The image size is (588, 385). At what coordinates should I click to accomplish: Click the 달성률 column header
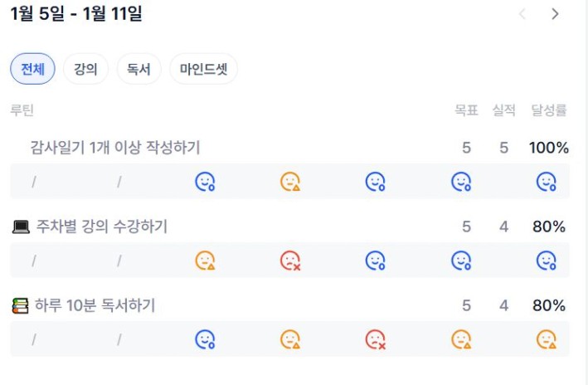(x=549, y=110)
